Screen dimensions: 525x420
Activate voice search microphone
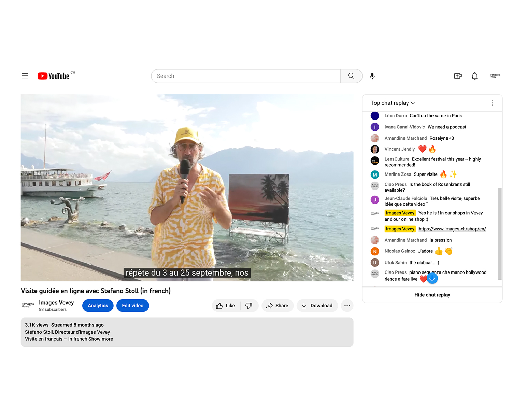[x=372, y=76]
